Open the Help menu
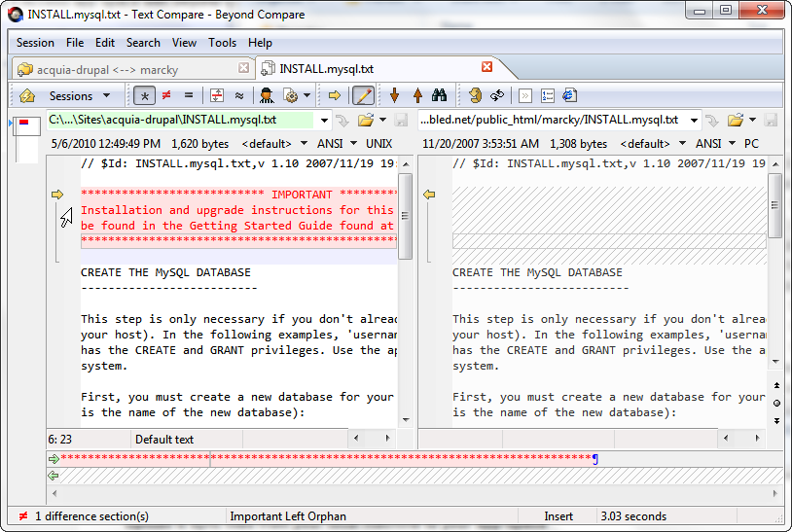The image size is (792, 532). click(260, 43)
